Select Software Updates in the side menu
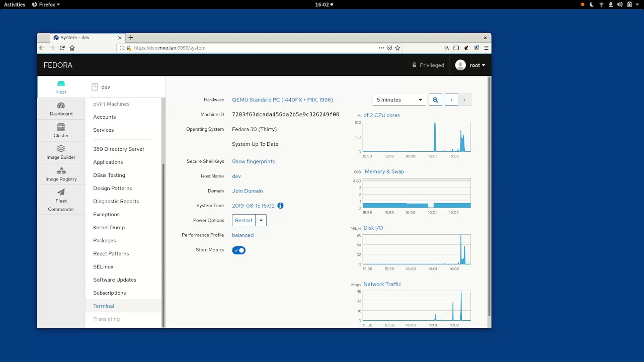This screenshot has height=362, width=644. click(x=115, y=280)
